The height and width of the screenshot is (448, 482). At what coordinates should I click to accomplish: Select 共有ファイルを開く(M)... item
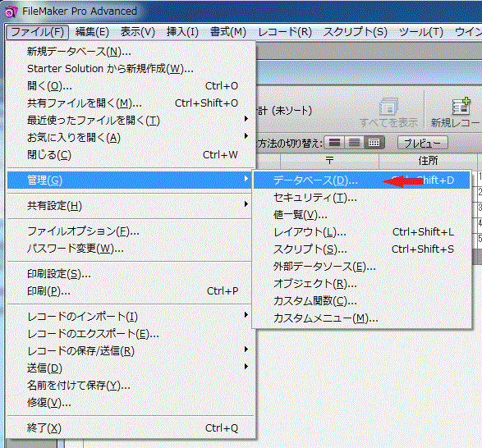(131, 103)
